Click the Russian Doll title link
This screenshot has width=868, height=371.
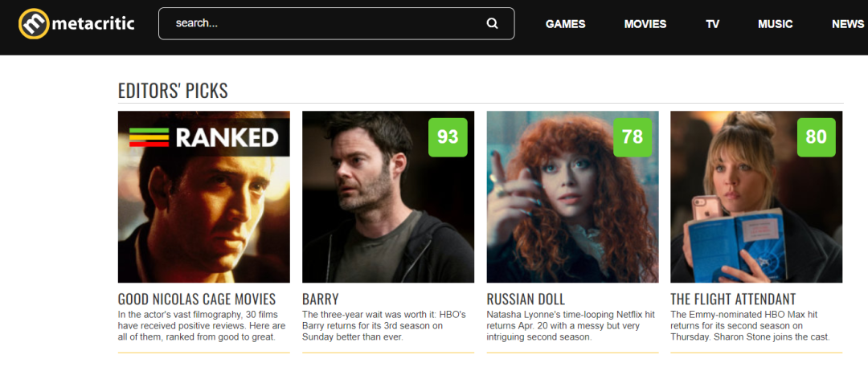[x=526, y=299]
